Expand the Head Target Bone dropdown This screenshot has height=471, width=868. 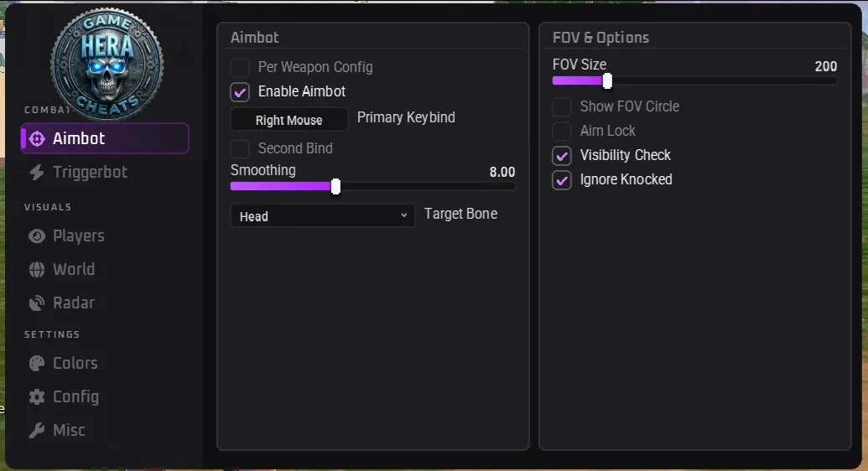pos(322,216)
